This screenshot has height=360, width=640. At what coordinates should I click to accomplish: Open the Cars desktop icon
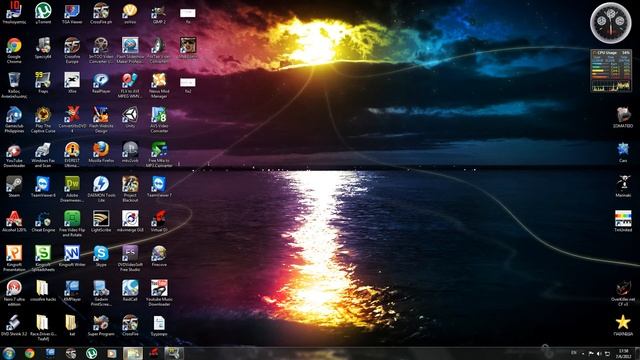click(x=623, y=151)
